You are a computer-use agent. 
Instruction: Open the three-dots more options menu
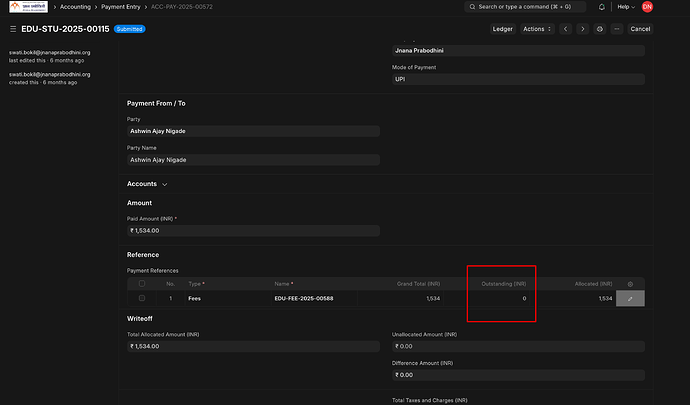click(615, 29)
